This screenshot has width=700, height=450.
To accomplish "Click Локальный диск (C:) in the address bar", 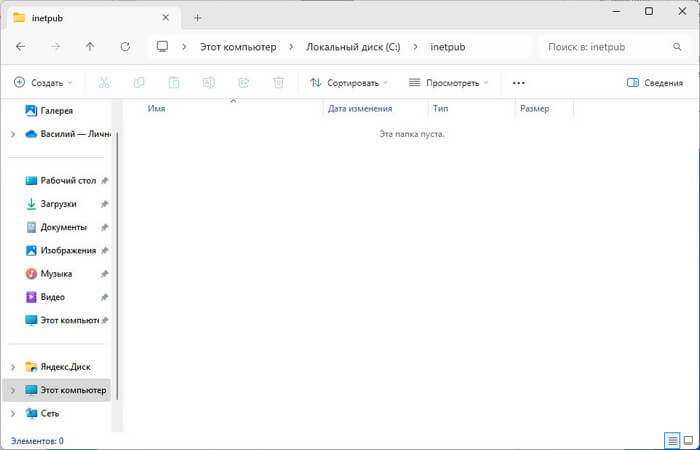I will 354,46.
